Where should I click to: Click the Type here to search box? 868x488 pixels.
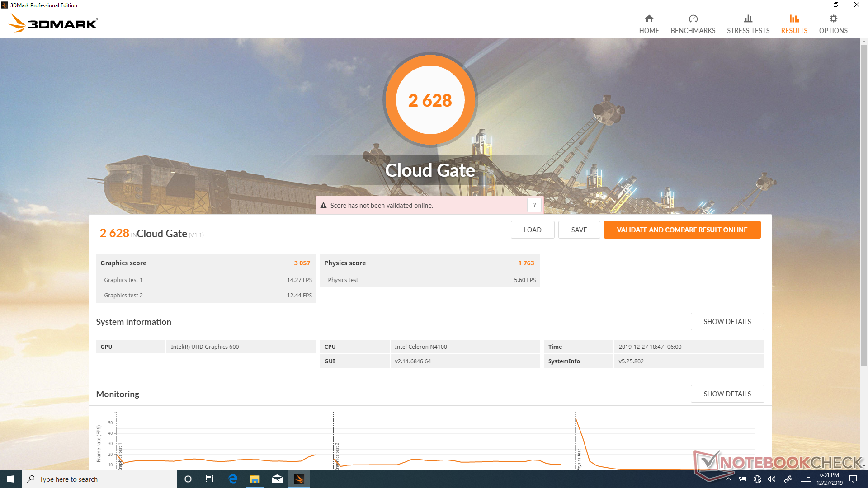(99, 479)
